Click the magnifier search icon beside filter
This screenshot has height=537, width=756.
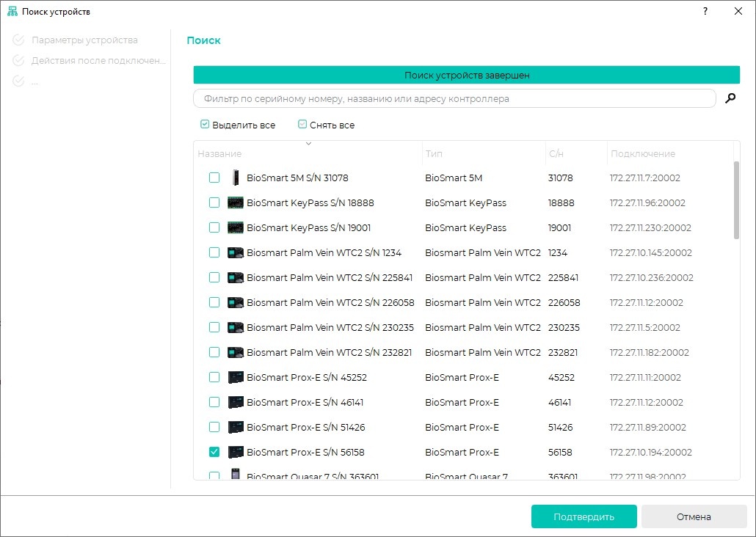(x=730, y=98)
